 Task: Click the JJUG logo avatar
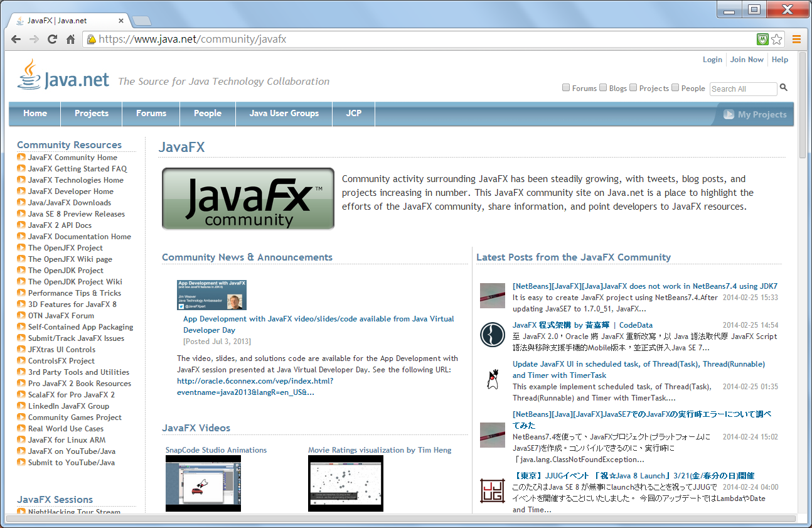coord(493,490)
